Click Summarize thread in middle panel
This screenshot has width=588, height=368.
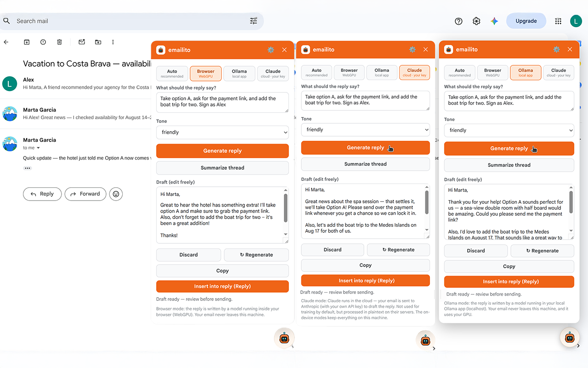pos(366,164)
